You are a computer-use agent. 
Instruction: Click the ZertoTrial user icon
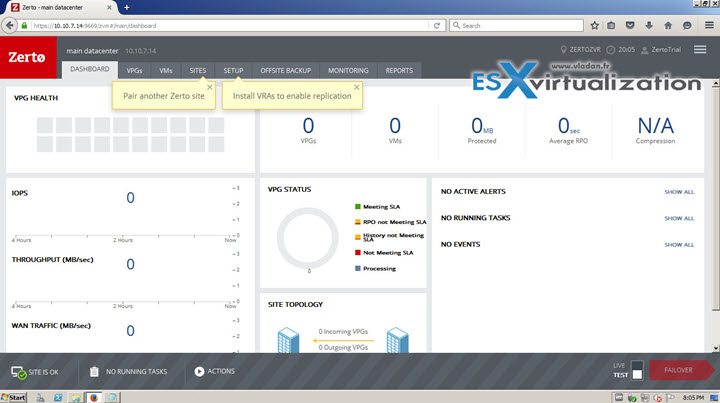[645, 50]
